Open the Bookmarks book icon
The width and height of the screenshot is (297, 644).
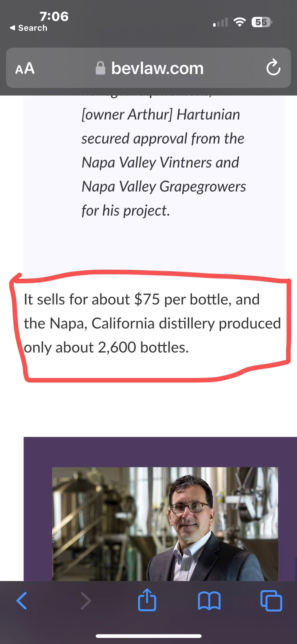[209, 601]
